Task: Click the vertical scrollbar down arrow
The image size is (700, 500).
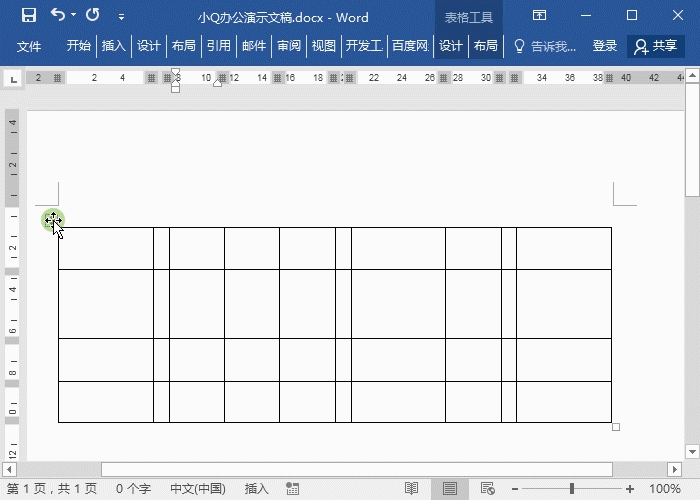Action: click(692, 452)
